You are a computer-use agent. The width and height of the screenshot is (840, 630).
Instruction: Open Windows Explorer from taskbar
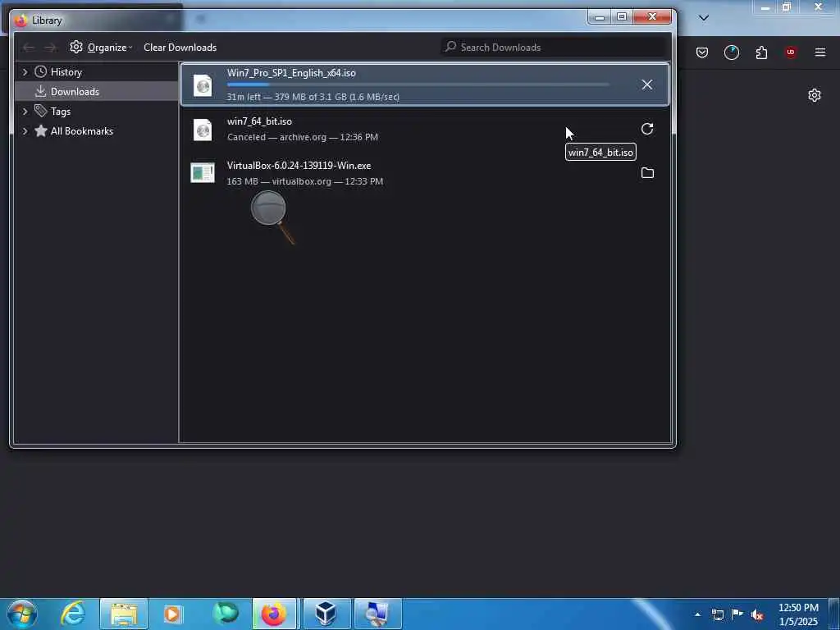(x=124, y=614)
